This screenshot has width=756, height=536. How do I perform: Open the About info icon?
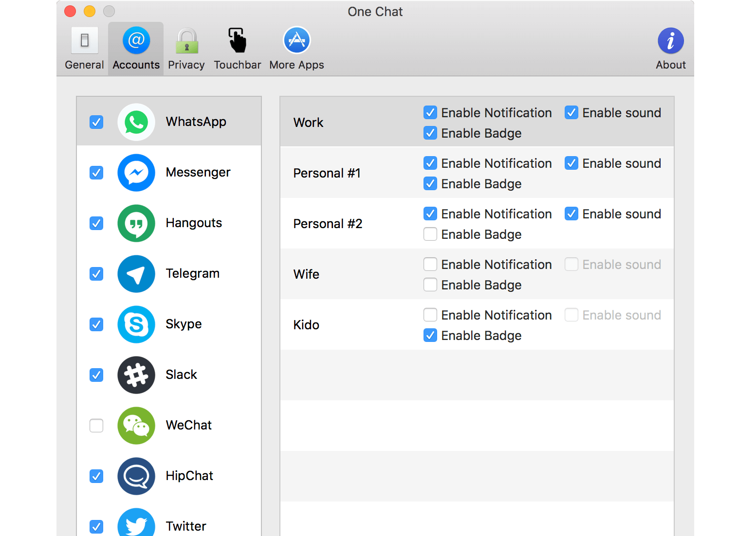point(671,40)
